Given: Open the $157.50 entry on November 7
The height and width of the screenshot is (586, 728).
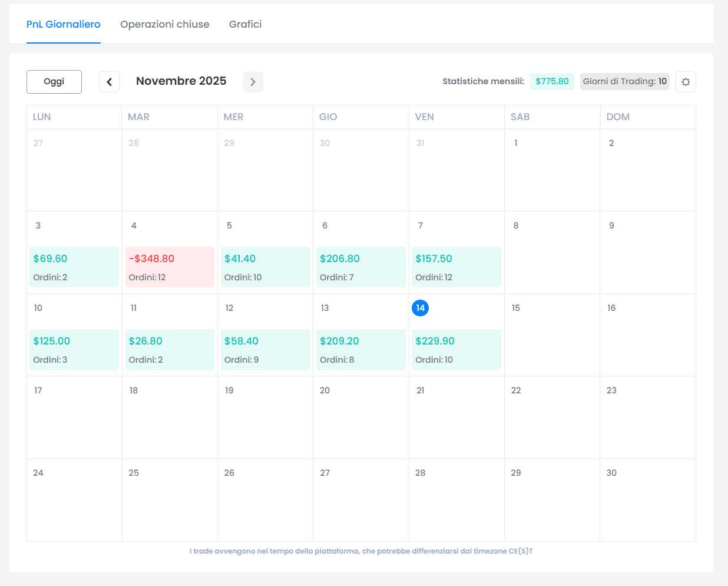Looking at the screenshot, I should pyautogui.click(x=456, y=267).
